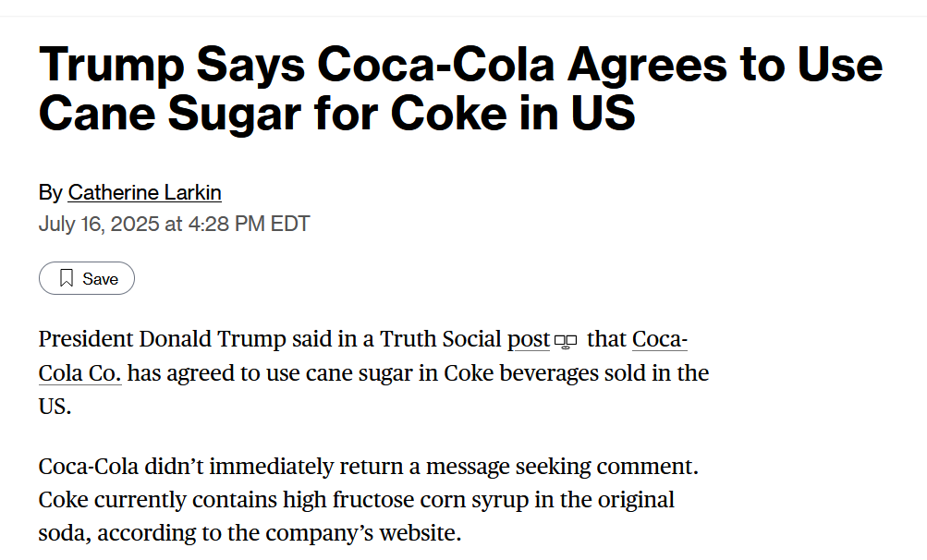The image size is (927, 560).
Task: Click the 'July 16, 2025' publication date
Action: [x=99, y=224]
